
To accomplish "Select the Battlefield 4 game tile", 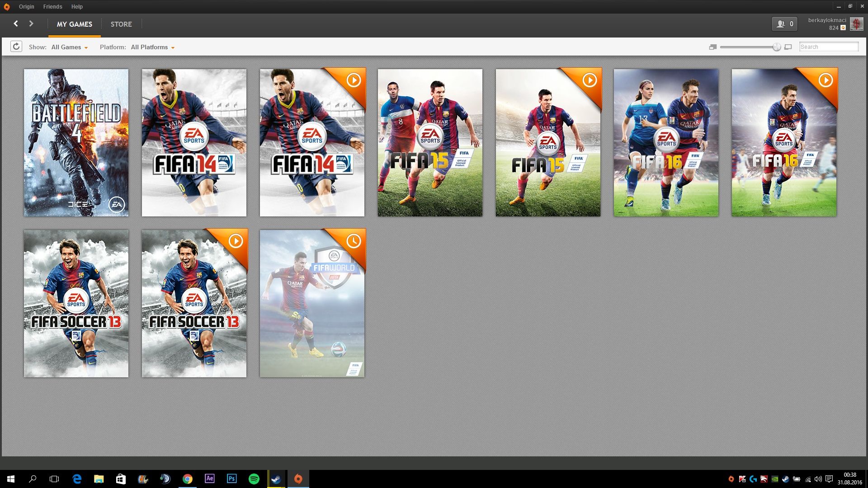I will (x=76, y=143).
